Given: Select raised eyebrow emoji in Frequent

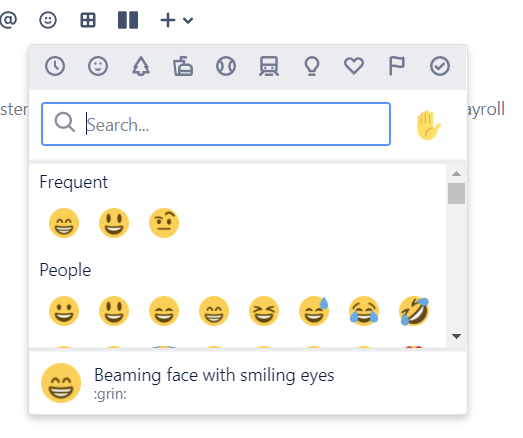Looking at the screenshot, I should [164, 223].
